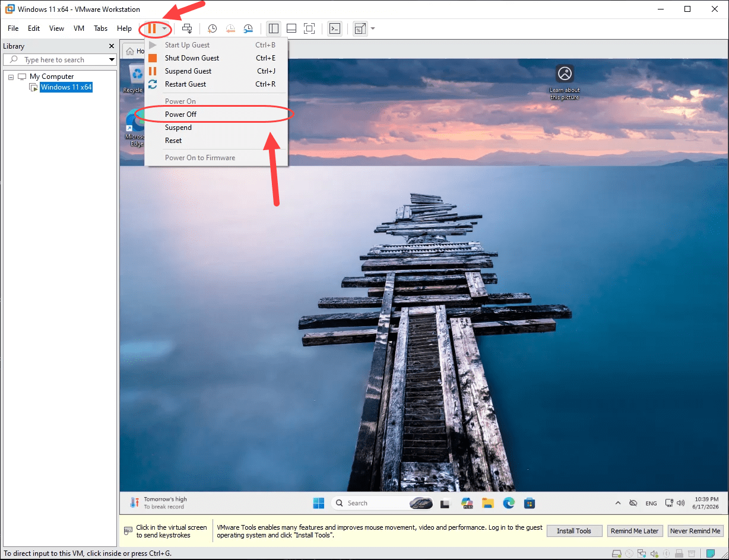
Task: Click the ENG language indicator
Action: [651, 503]
